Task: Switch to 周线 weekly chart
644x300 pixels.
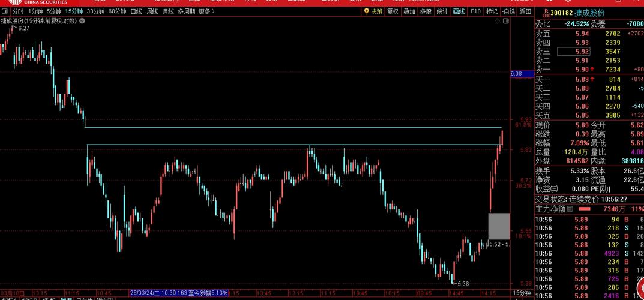Action: point(152,11)
